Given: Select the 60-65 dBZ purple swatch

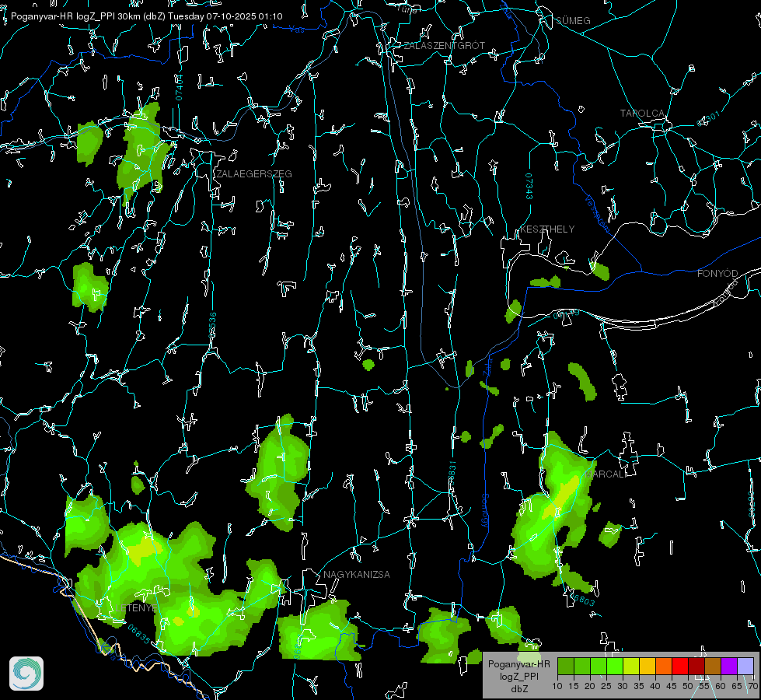Looking at the screenshot, I should (x=729, y=667).
